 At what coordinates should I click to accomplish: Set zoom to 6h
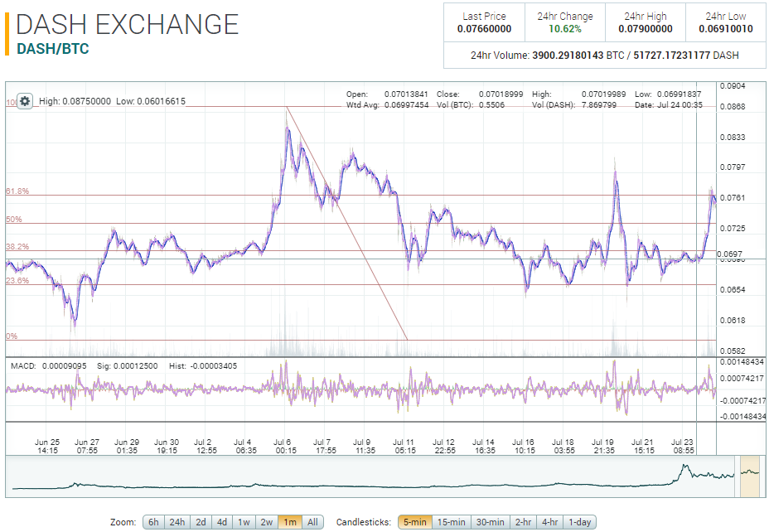click(153, 522)
